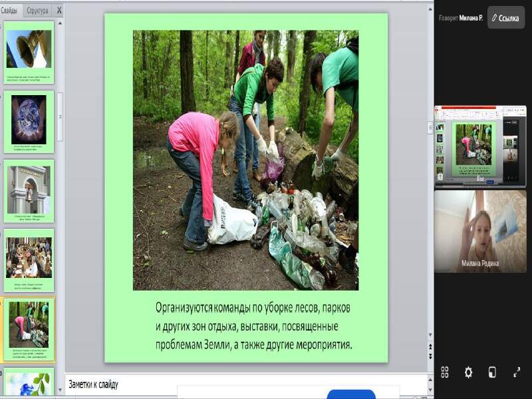The height and width of the screenshot is (399, 532).
Task: Open the shared screen preview tile labeled Вы
Action: 480,146
